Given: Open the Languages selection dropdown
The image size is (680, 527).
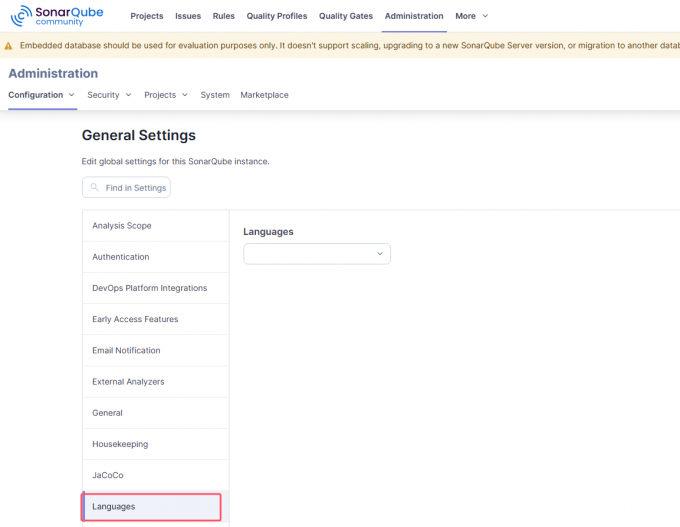Looking at the screenshot, I should point(317,254).
